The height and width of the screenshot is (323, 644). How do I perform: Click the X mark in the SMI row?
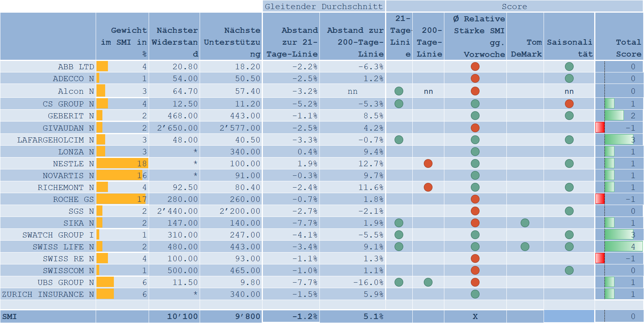[475, 316]
